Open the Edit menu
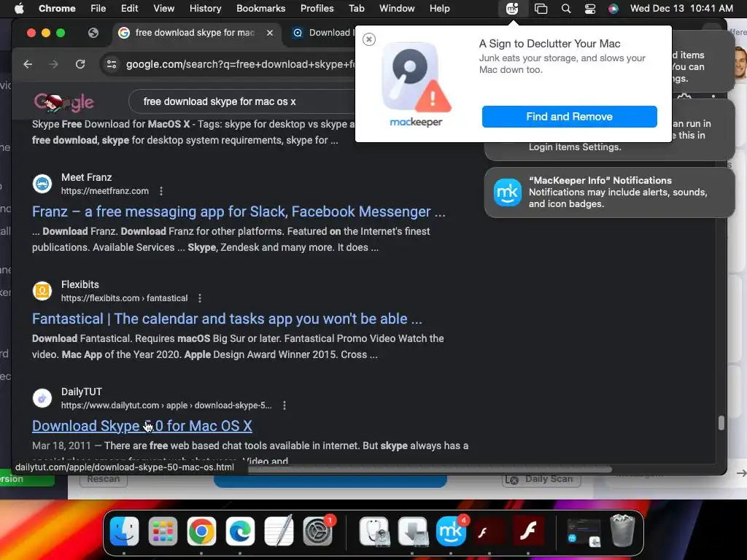747x560 pixels. coord(129,8)
